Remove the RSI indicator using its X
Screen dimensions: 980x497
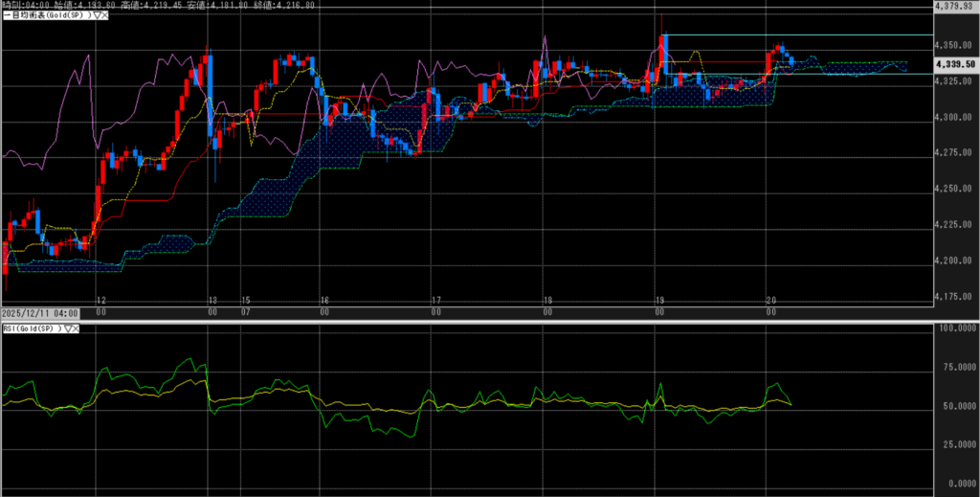[77, 328]
